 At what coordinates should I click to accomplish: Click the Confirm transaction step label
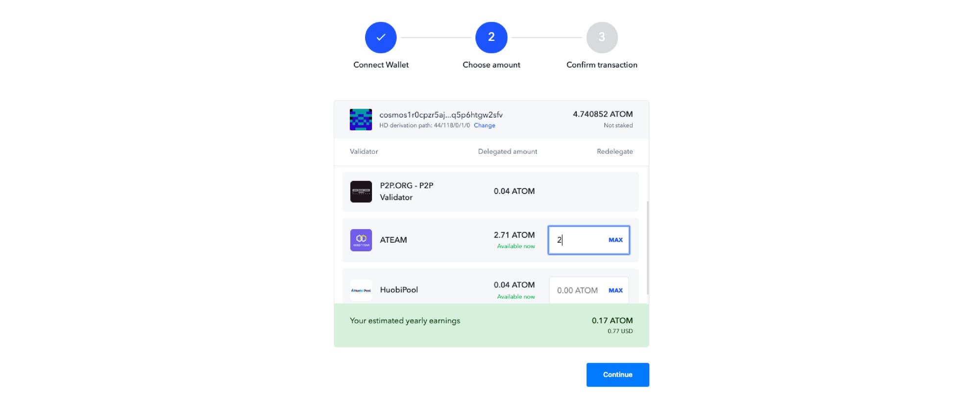pyautogui.click(x=602, y=65)
